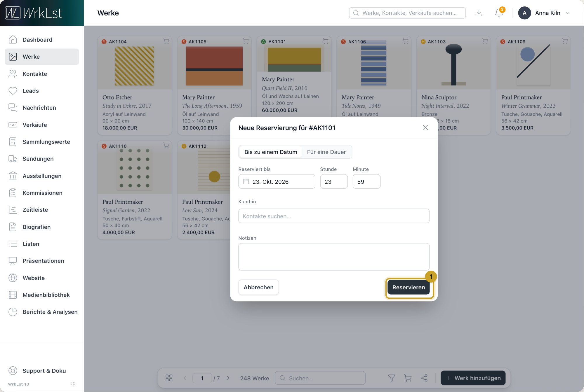Open Kommissionen section

42,193
